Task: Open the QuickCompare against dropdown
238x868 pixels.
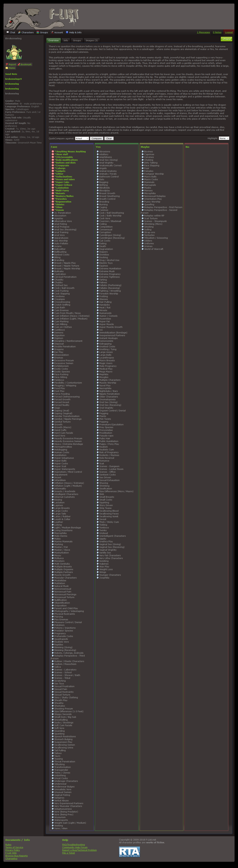Action: (82, 139)
